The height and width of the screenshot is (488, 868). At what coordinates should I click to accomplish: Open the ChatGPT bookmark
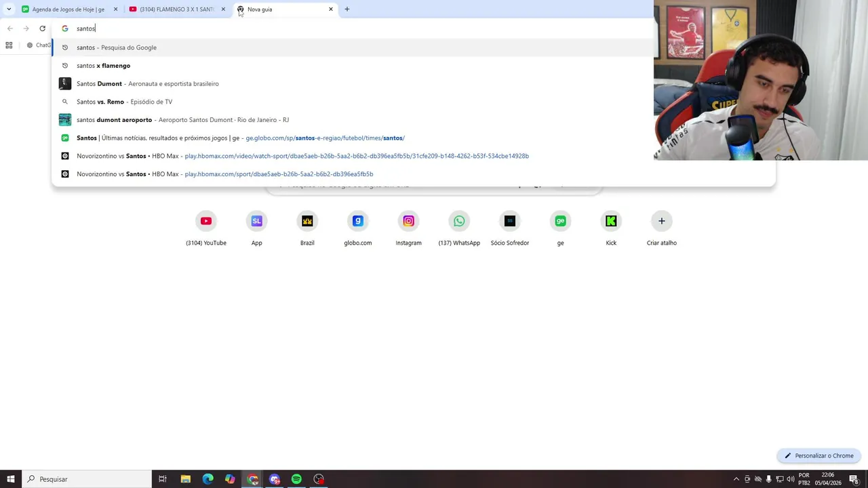[x=39, y=45]
